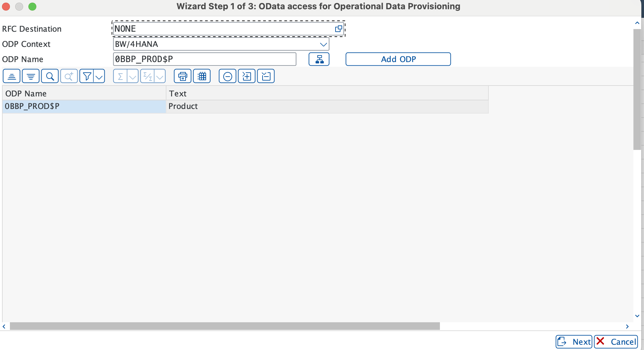Apply a filter to the table
Screen dimensions: 644x350
pos(87,76)
